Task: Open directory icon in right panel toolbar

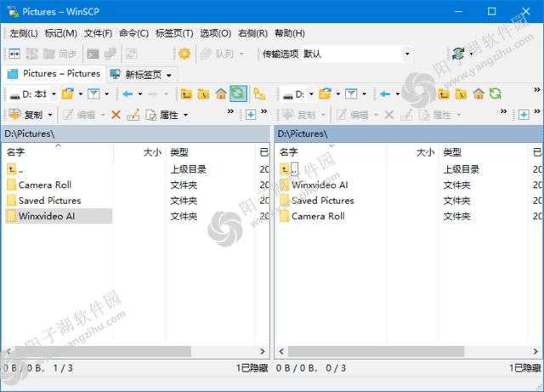Action: (326, 94)
